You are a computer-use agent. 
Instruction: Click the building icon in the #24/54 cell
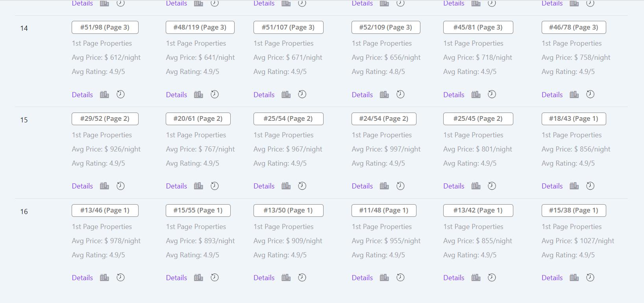(384, 186)
